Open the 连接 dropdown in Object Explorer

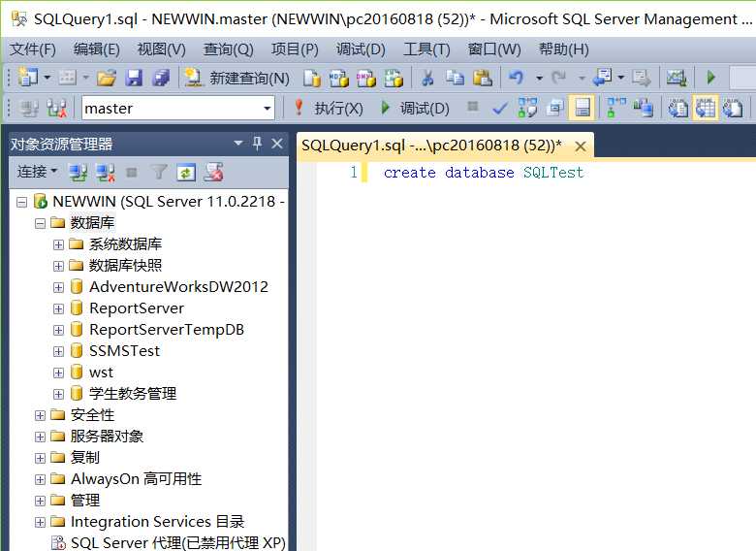[37, 172]
